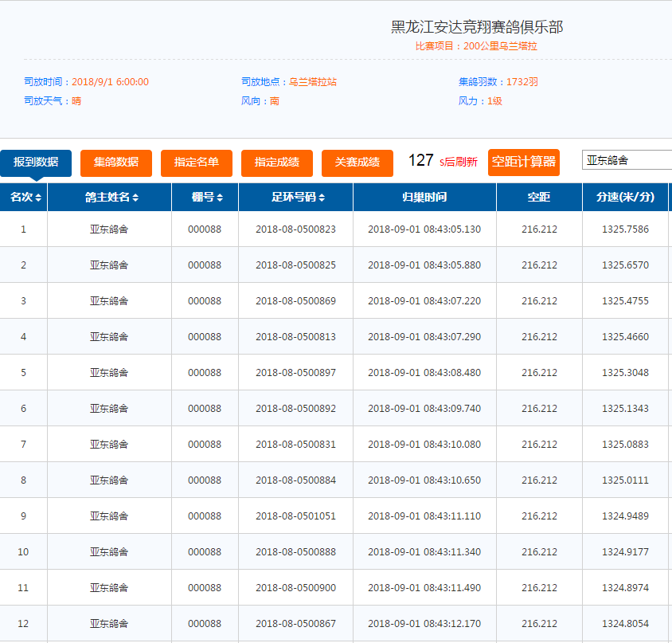This screenshot has width=672, height=643.
Task: Open the 空距计算器 button
Action: click(x=524, y=162)
